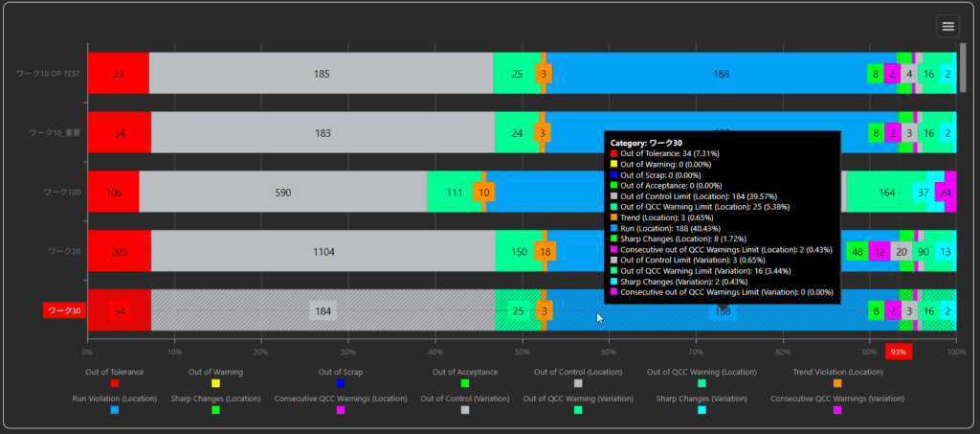Hide the Out of Control (Location) series
The height and width of the screenshot is (434, 980).
578,383
